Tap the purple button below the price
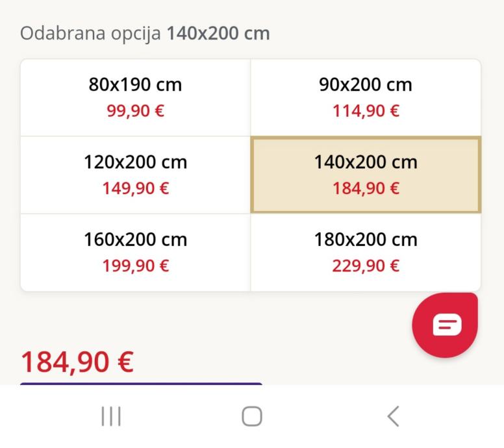The width and height of the screenshot is (504, 448). point(141,384)
